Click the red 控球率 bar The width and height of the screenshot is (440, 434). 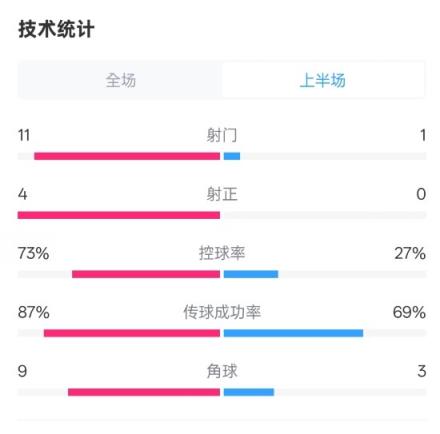pyautogui.click(x=146, y=274)
